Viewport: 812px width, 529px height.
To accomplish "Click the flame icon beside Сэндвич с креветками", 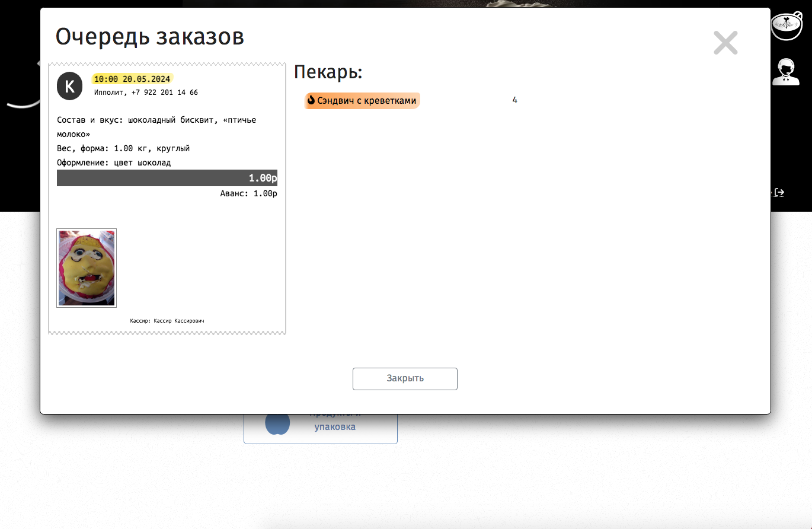I will click(311, 100).
